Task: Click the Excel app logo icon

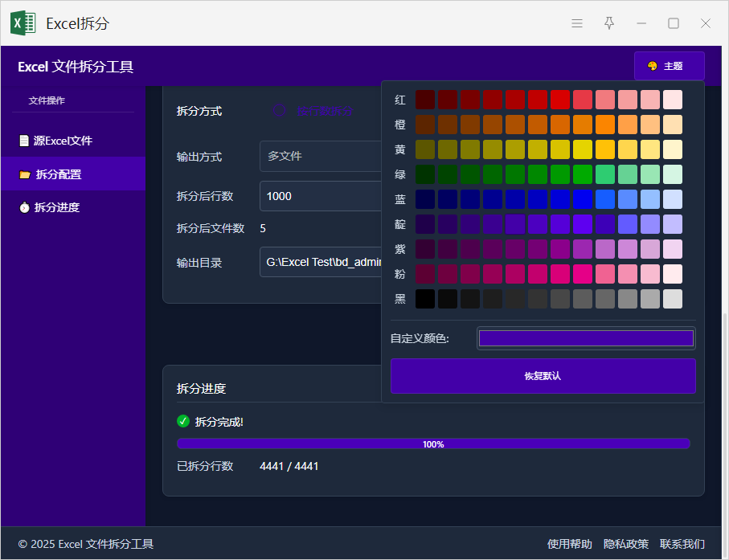Action: pyautogui.click(x=23, y=23)
